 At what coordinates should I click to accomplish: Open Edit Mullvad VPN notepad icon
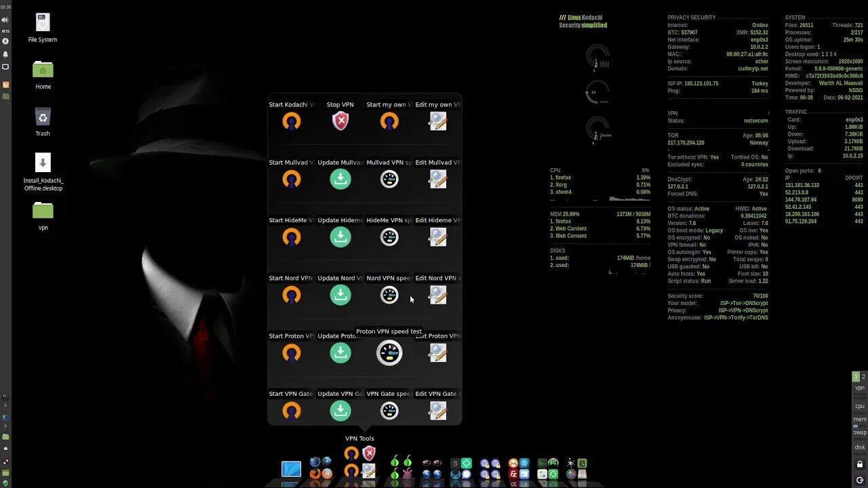(x=438, y=179)
